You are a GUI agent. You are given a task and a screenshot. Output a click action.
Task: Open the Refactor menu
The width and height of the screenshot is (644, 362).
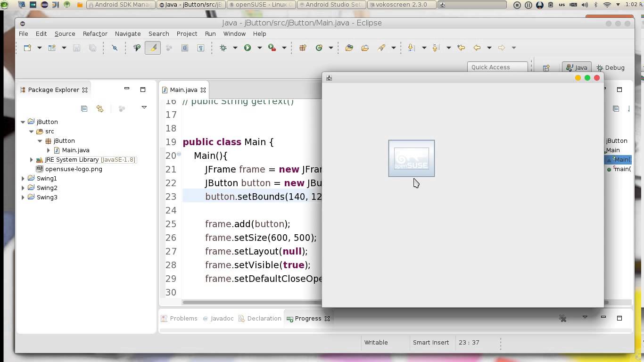tap(95, 33)
